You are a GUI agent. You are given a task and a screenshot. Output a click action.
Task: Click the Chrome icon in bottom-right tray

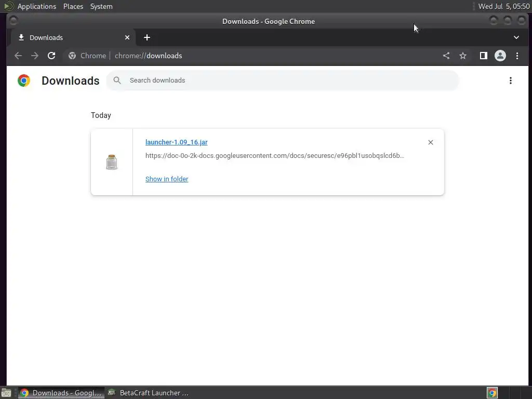[x=492, y=393]
